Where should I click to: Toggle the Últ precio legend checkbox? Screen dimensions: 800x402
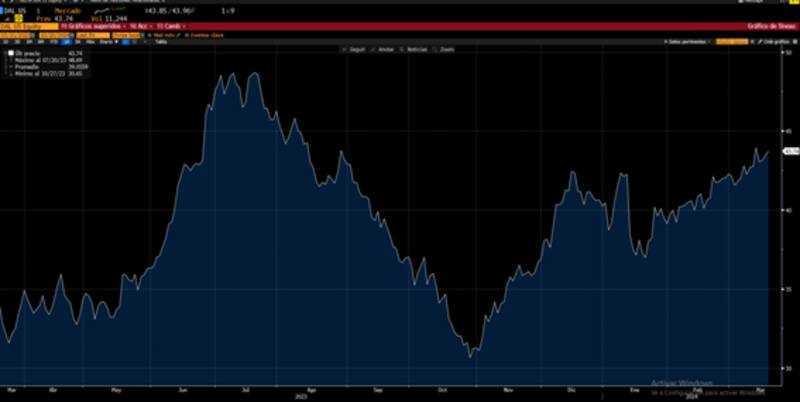click(9, 52)
